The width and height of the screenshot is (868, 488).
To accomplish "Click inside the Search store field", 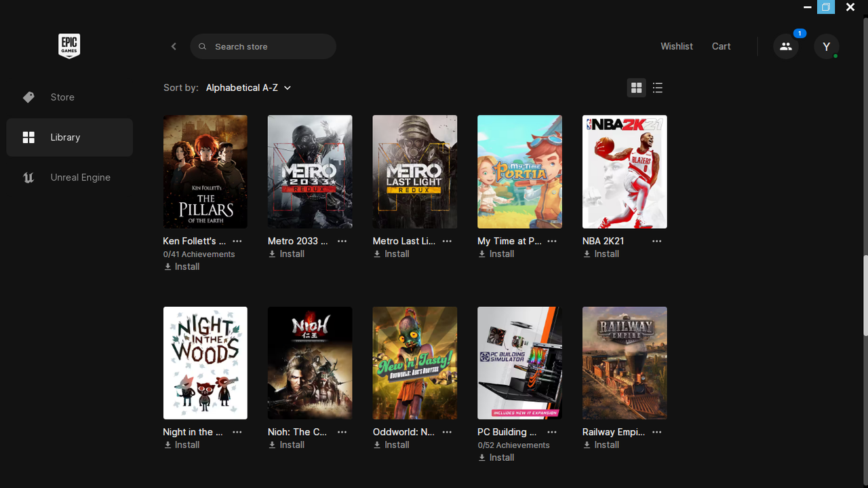I will [x=263, y=46].
